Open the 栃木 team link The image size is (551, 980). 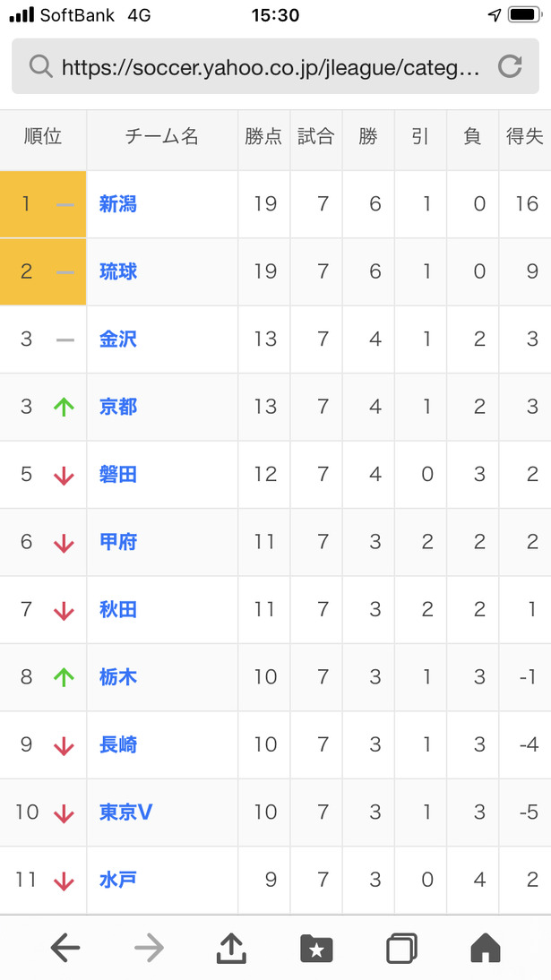click(118, 677)
